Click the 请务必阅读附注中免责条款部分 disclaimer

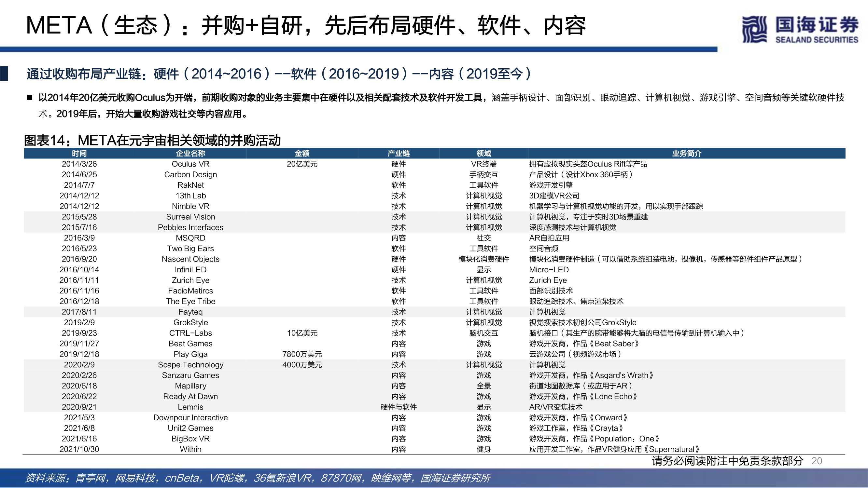[x=727, y=461]
